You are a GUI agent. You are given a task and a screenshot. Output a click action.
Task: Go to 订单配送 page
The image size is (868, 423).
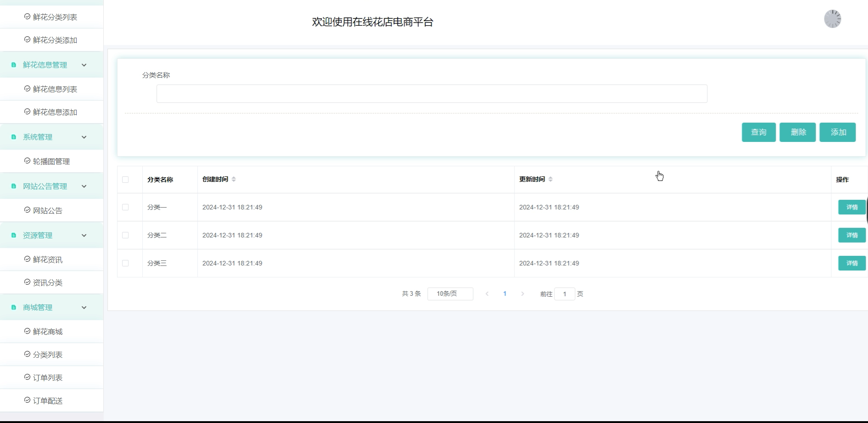pyautogui.click(x=51, y=400)
